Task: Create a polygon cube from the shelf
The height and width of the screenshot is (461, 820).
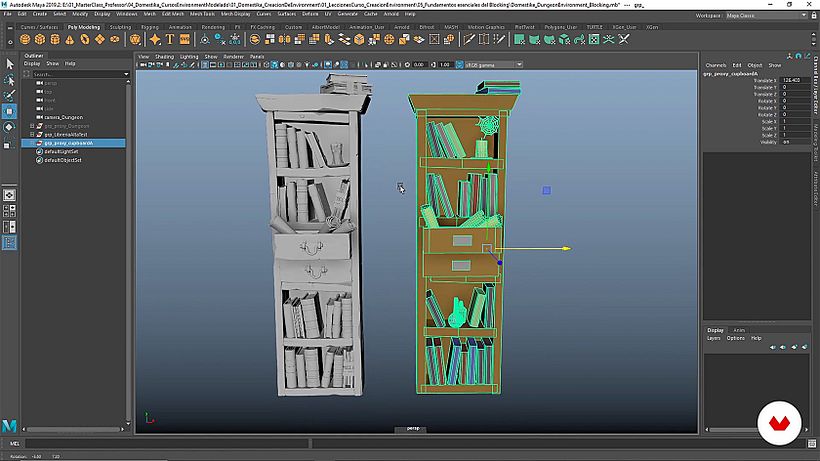Action: click(42, 39)
